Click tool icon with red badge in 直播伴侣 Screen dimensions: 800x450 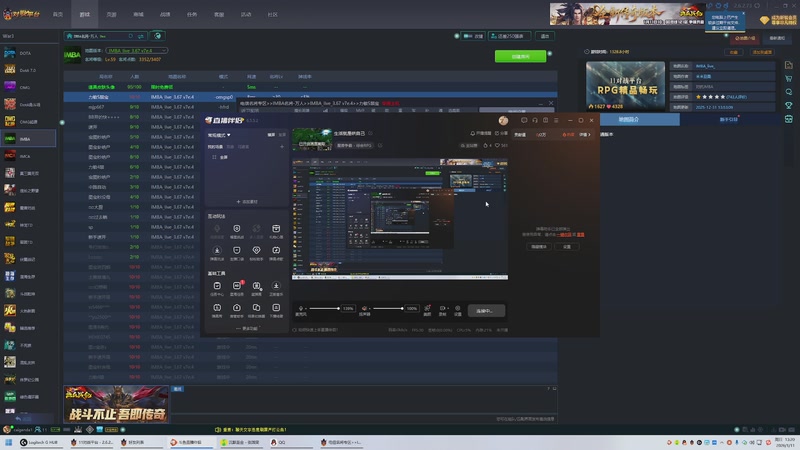pyautogui.click(x=237, y=288)
